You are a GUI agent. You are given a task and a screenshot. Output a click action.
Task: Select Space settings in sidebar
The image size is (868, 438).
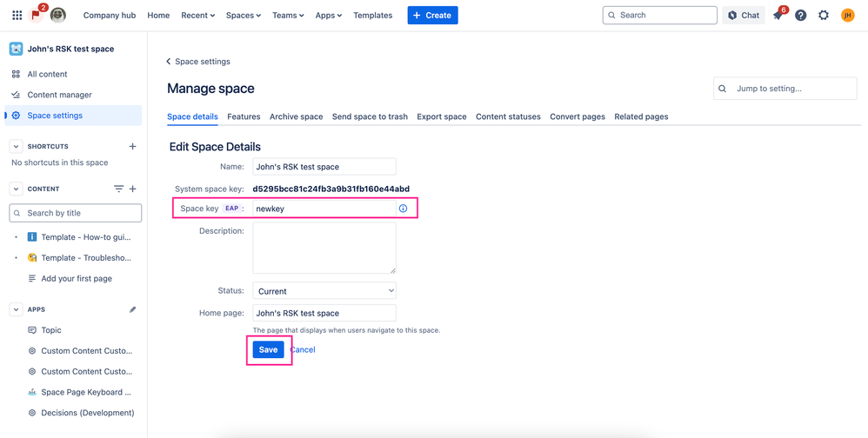73,116
